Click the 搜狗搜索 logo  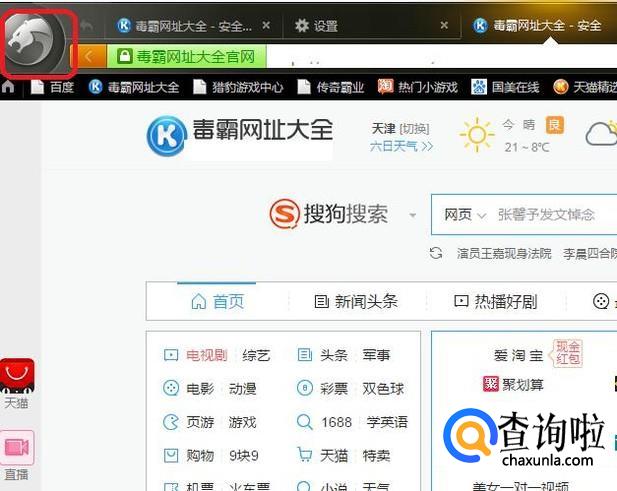(x=329, y=214)
